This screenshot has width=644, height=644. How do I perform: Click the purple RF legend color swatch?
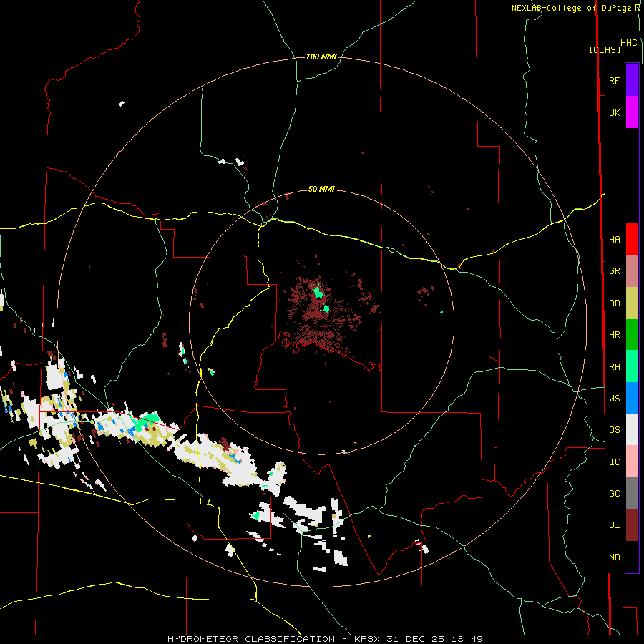point(632,80)
